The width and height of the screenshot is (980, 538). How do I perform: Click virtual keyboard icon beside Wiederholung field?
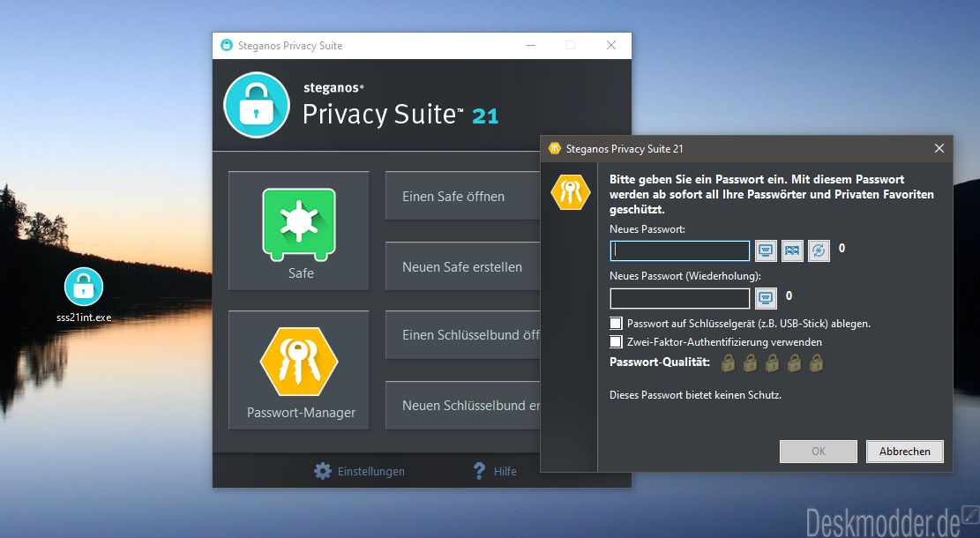tap(766, 298)
